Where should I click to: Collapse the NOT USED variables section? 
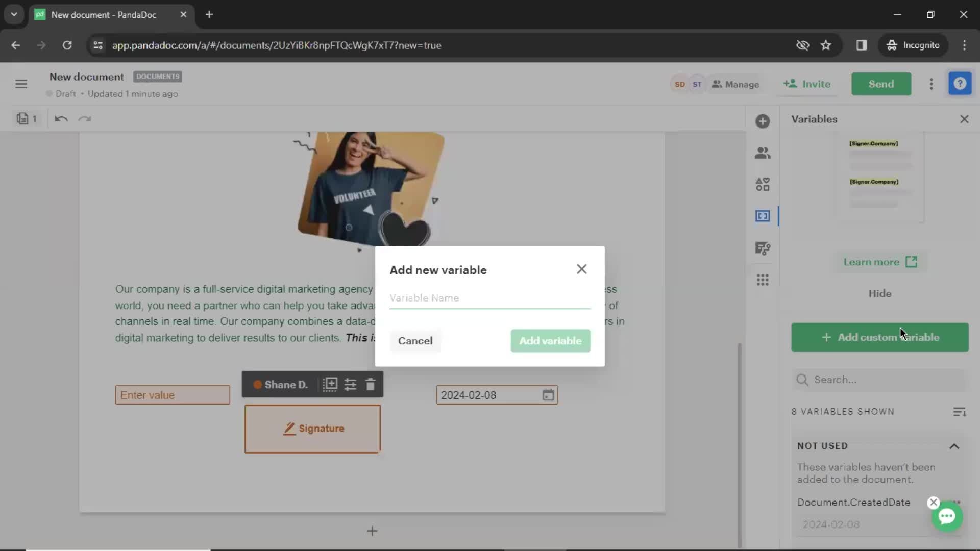tap(955, 445)
